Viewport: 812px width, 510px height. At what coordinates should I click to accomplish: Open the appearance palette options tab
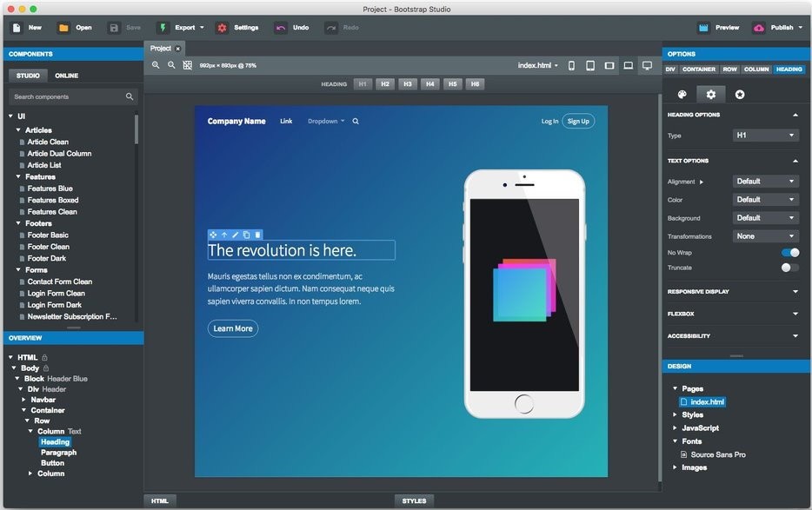coord(682,95)
